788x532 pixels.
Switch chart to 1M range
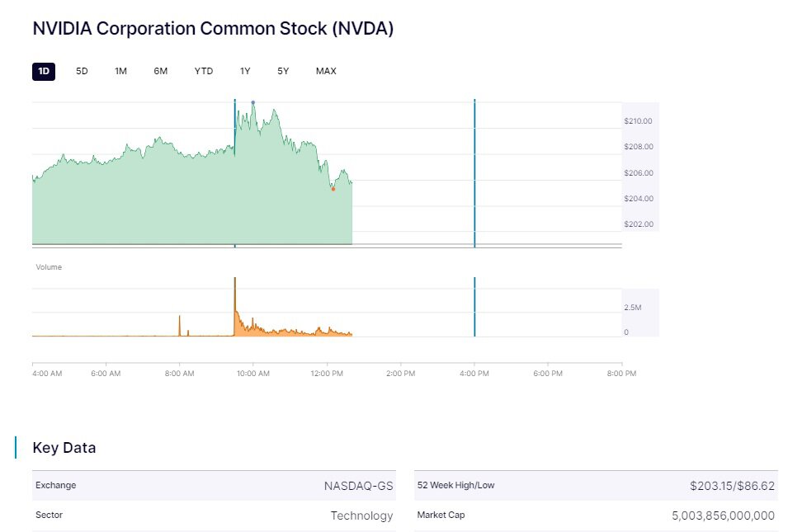click(x=120, y=71)
